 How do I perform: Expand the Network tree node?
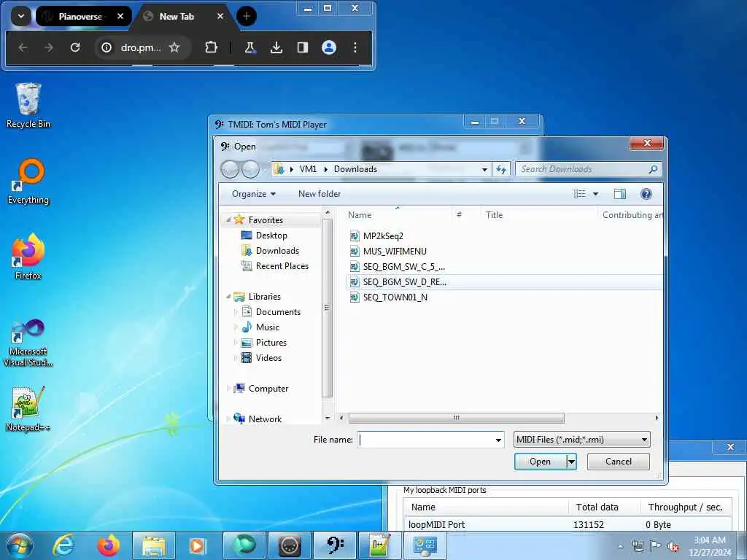(228, 419)
